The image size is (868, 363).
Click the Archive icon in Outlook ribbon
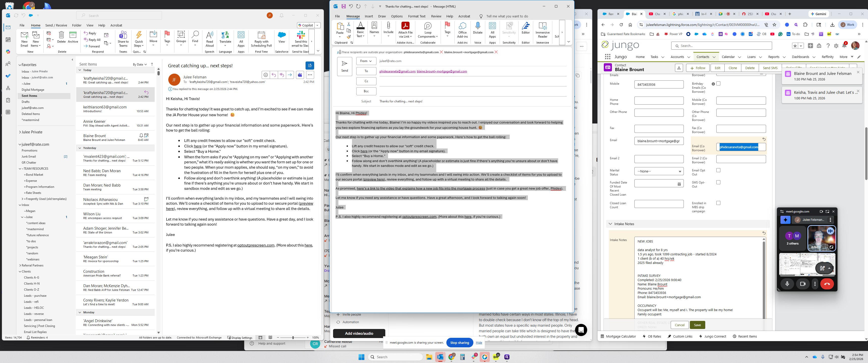pyautogui.click(x=73, y=35)
